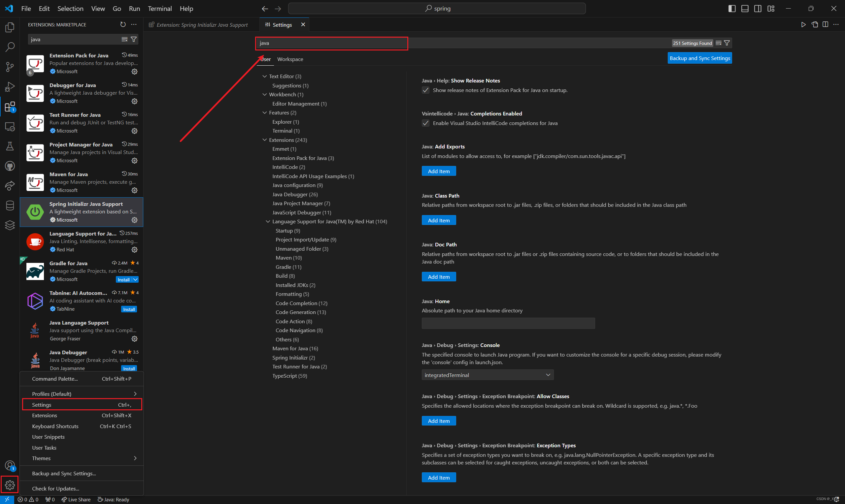Screen dimensions: 845x504
Task: Collapse the Workbench settings group
Action: (x=265, y=94)
